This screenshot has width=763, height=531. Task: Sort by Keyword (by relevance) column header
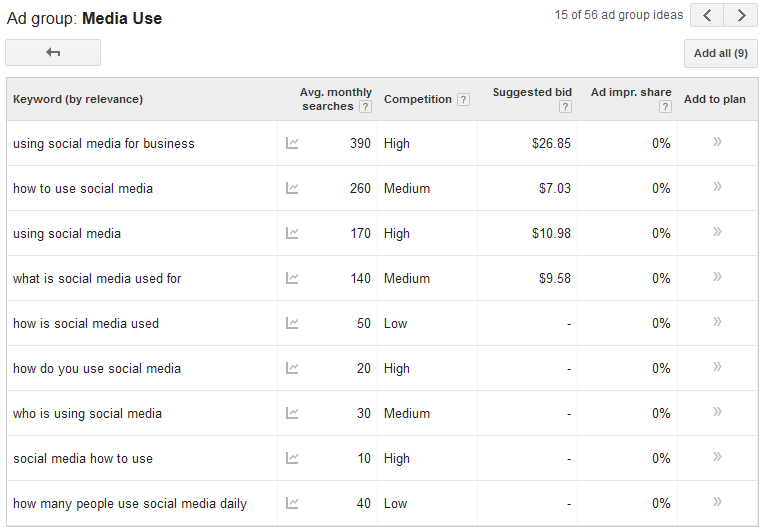(x=78, y=99)
